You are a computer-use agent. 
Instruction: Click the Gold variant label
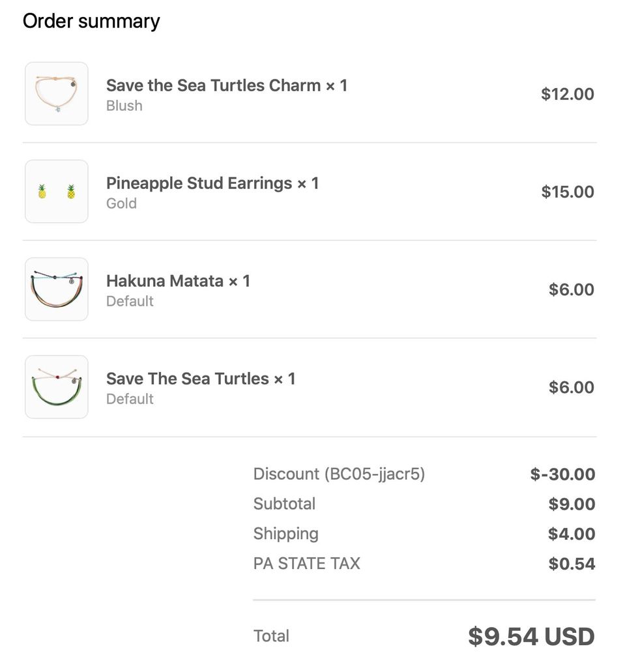121,203
